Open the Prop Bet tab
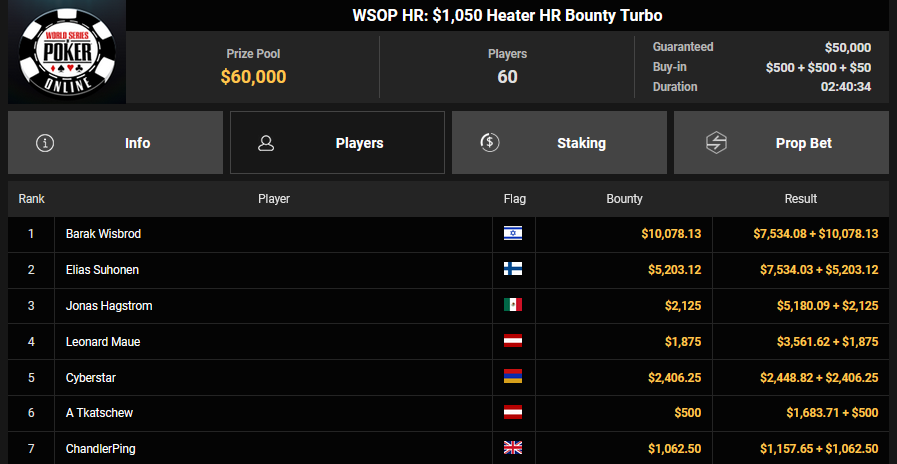This screenshot has height=464, width=897. tap(803, 143)
